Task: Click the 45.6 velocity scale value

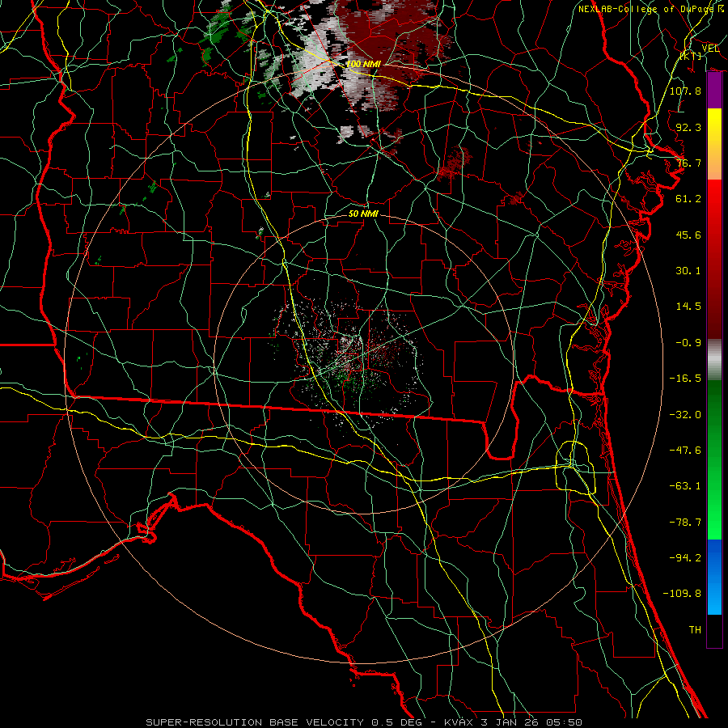Action: point(688,235)
